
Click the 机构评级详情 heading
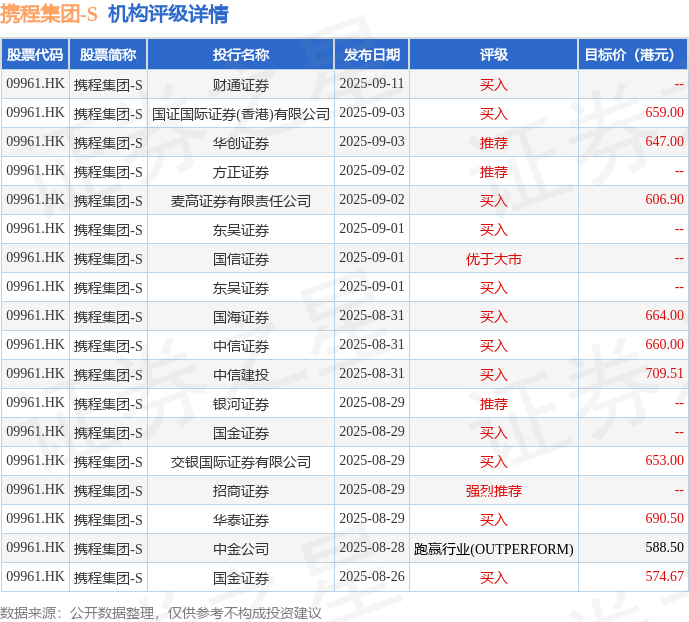tap(168, 14)
